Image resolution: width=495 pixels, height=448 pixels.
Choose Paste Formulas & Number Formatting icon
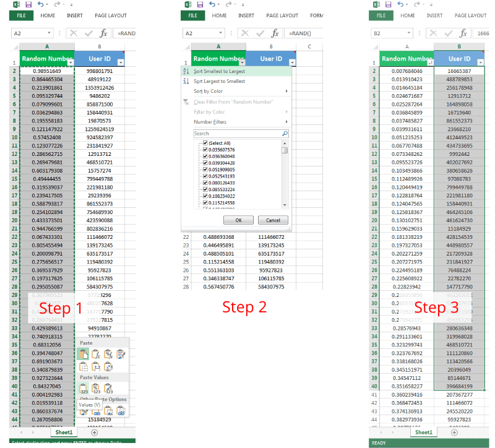(108, 354)
